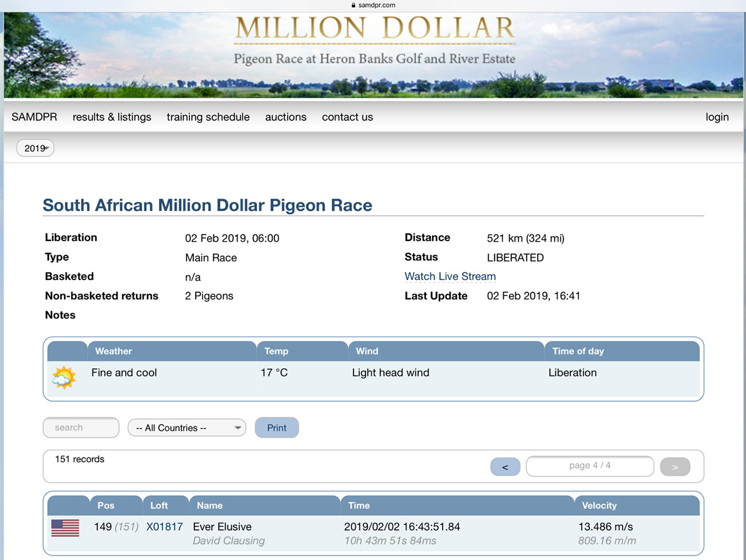Open the contact us page

[x=347, y=117]
